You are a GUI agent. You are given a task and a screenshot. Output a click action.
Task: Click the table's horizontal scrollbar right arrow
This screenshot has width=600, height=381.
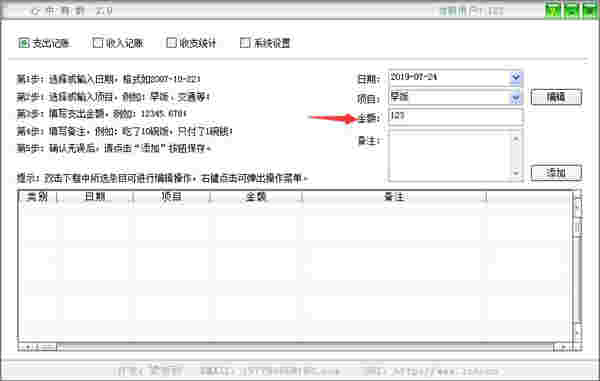click(x=563, y=347)
